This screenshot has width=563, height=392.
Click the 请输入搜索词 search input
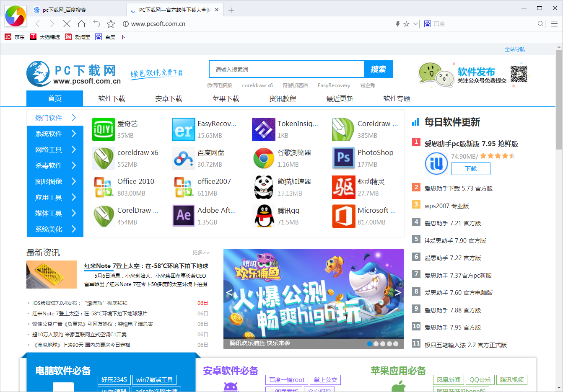point(286,69)
